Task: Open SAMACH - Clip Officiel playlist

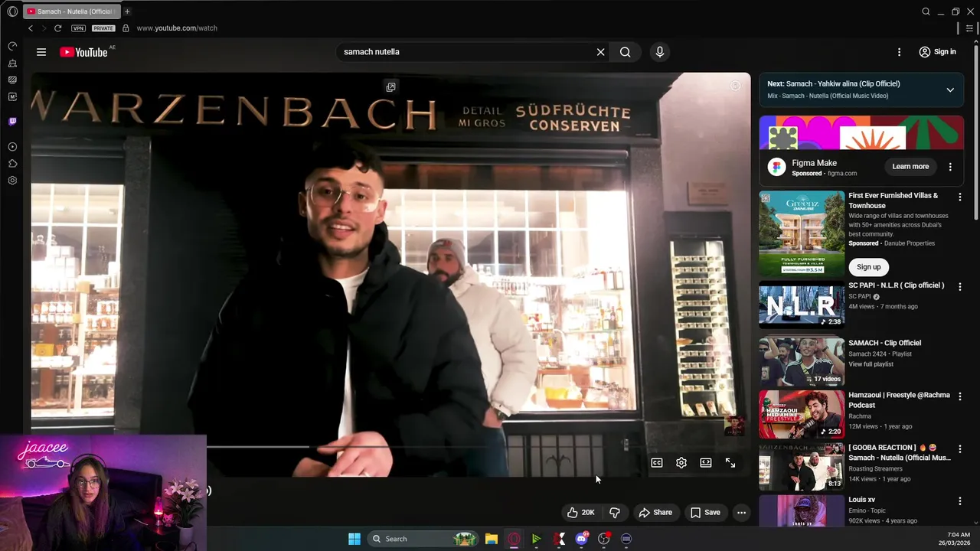Action: pos(884,343)
